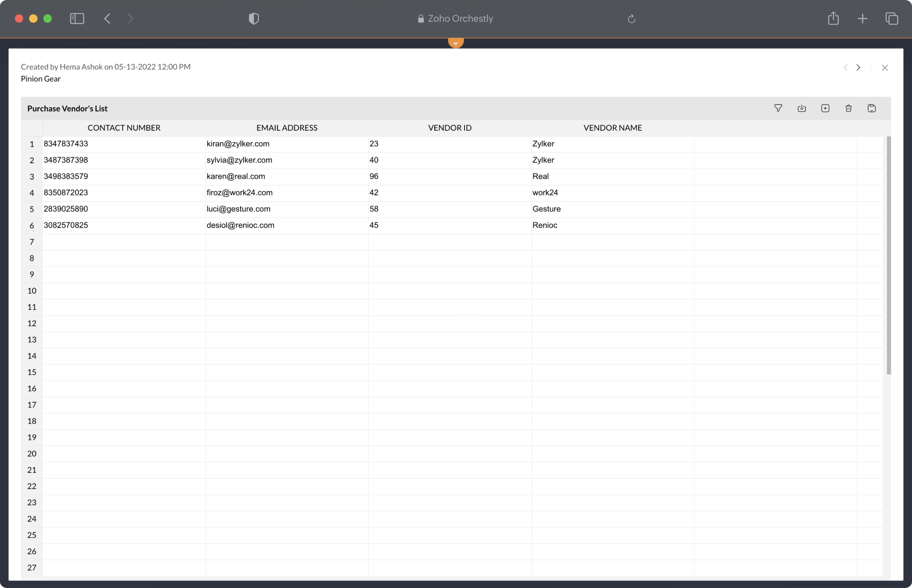Select the Real vendor name cell
The image size is (912, 588).
[613, 177]
